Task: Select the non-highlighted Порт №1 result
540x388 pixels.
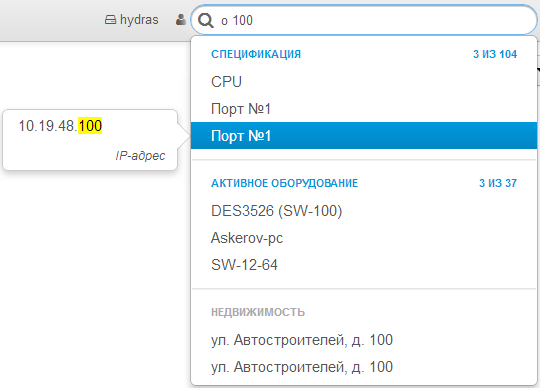Action: pyautogui.click(x=364, y=109)
